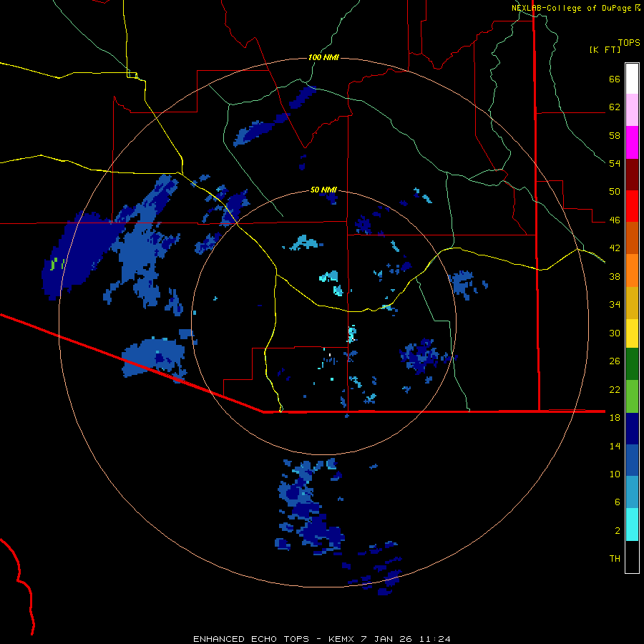This screenshot has height=644, width=644.
Task: Click the light green 26 kft legend swatch
Action: (632, 396)
